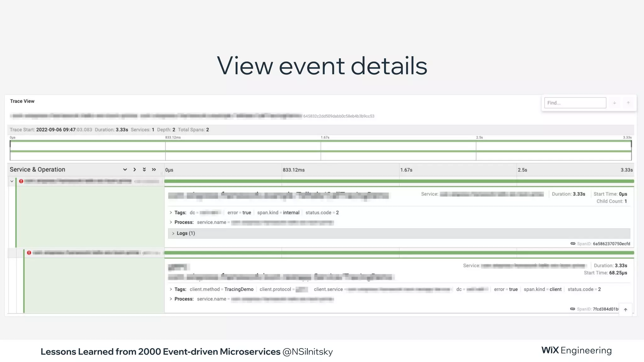Collapse one level with single down chevron
Screen dimensions: 644x362
[125, 169]
